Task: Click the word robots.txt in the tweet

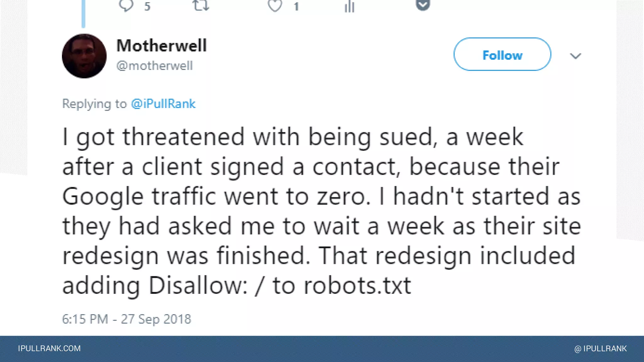Action: click(357, 285)
